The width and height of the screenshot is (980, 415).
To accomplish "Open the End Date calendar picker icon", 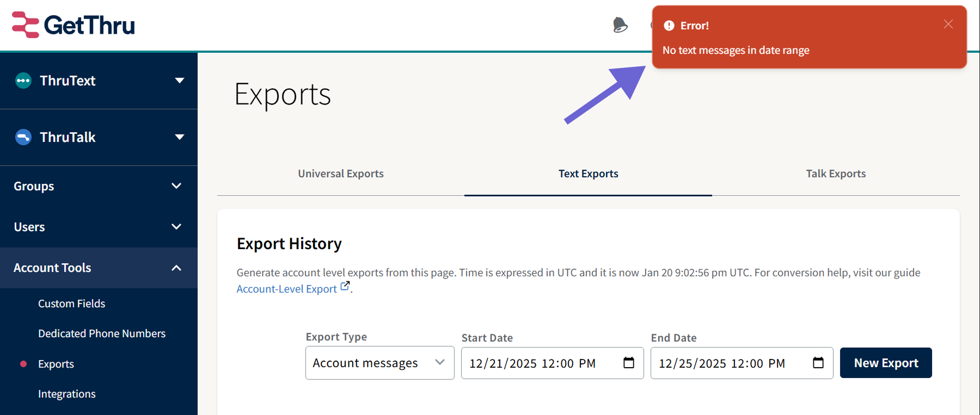I will click(x=818, y=362).
